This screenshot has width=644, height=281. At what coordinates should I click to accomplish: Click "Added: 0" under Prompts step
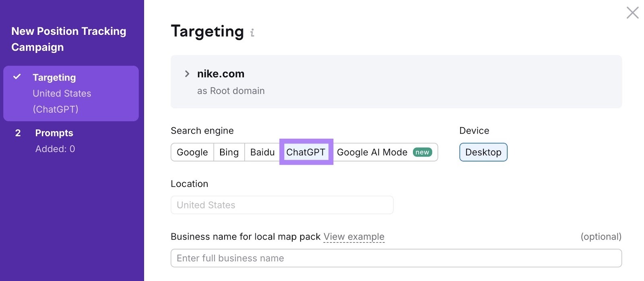pos(55,149)
